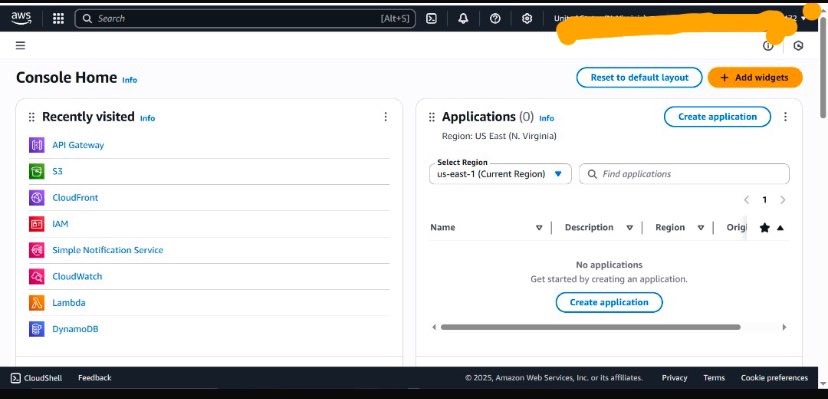Open the CloudFront link
This screenshot has width=828, height=399.
point(75,198)
